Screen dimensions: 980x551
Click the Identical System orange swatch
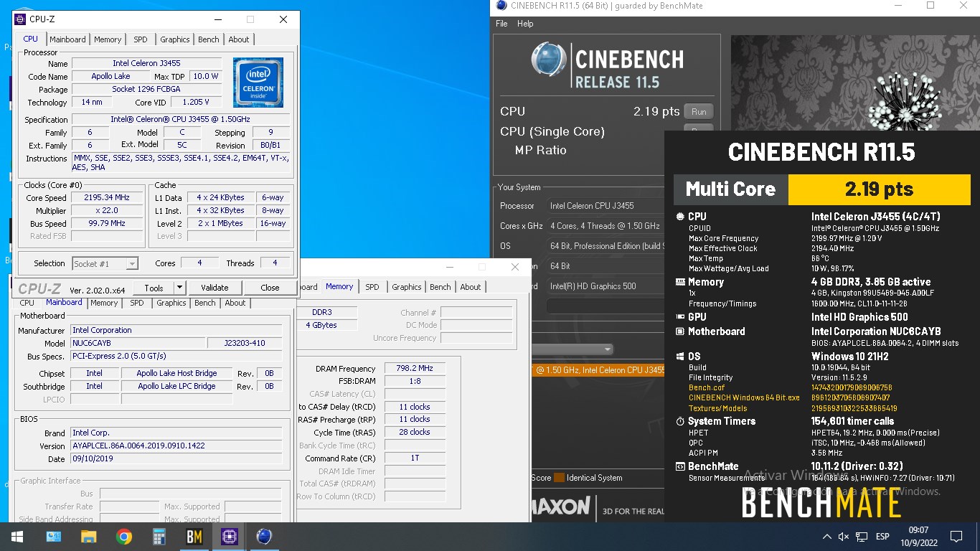559,478
